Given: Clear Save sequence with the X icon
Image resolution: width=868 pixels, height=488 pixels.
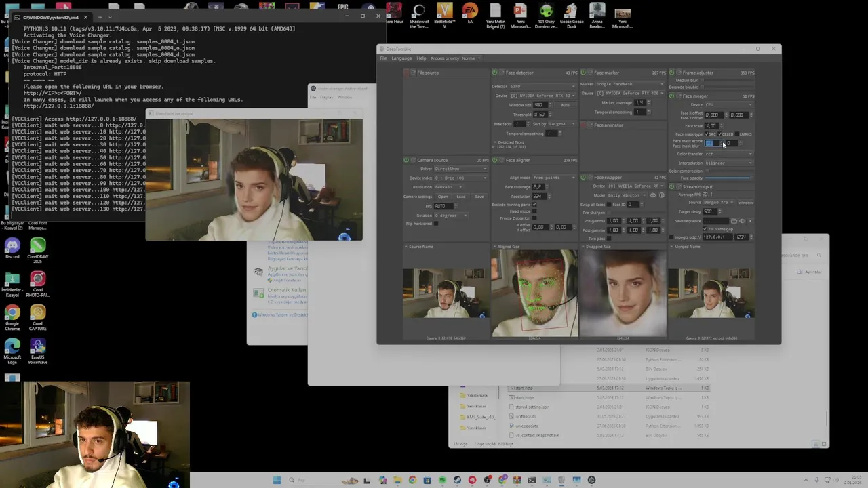Looking at the screenshot, I should (x=750, y=221).
